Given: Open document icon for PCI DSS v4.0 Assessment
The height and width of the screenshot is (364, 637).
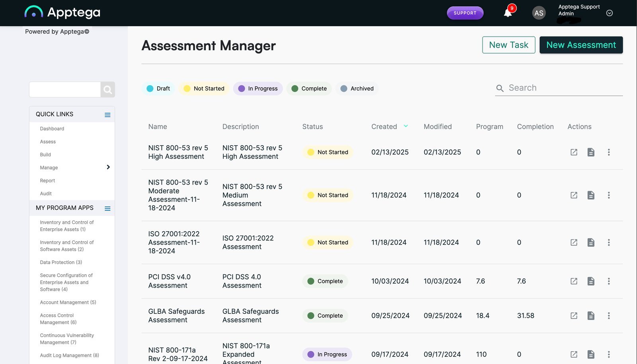Looking at the screenshot, I should point(591,281).
